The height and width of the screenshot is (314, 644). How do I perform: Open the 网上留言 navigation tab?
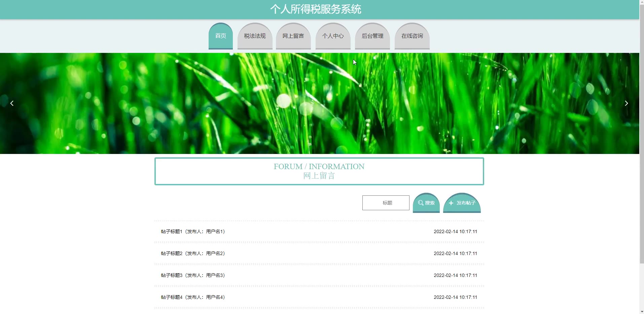(x=293, y=36)
